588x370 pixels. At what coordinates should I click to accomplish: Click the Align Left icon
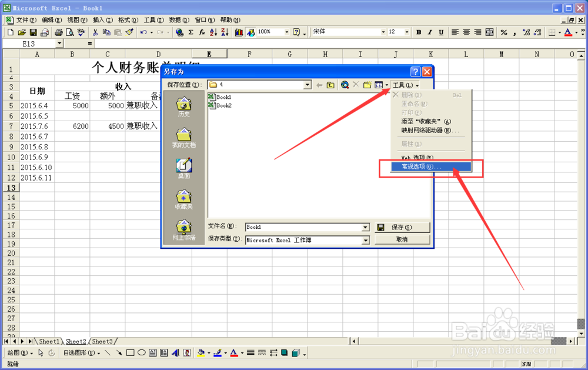click(x=455, y=32)
